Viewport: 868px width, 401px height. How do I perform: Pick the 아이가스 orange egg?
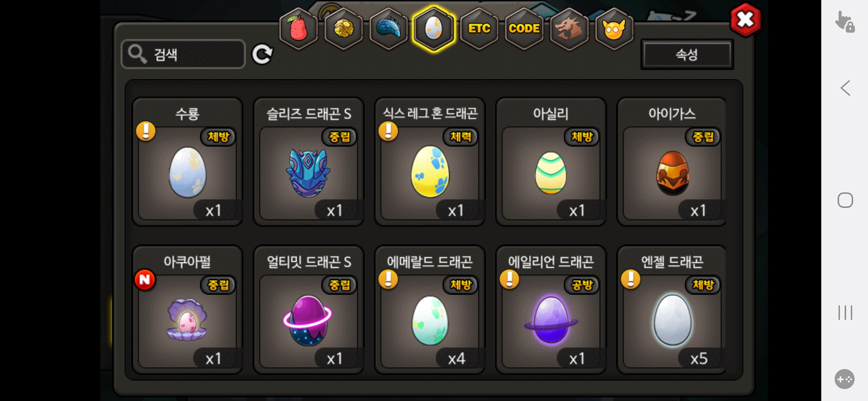click(x=672, y=162)
